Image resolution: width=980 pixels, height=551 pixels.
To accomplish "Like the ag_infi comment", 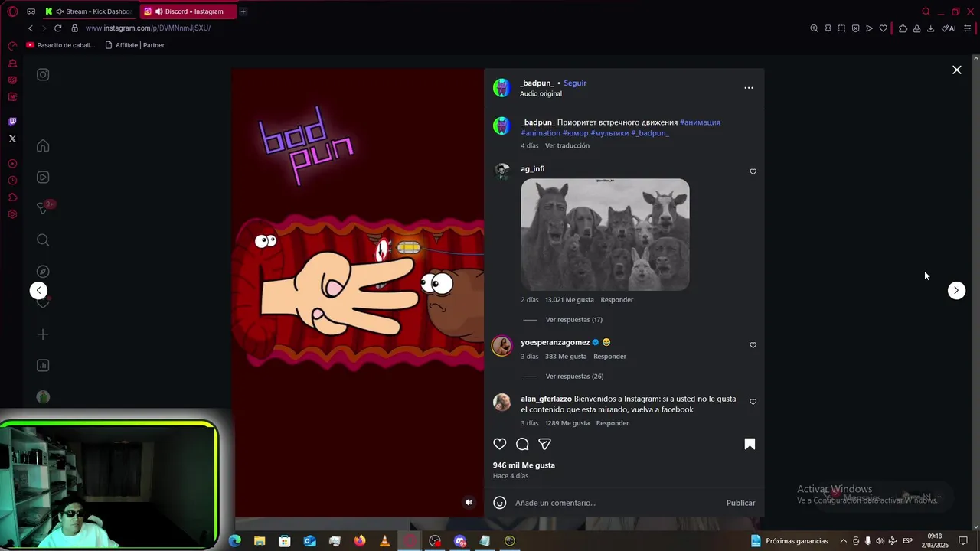I will point(753,171).
